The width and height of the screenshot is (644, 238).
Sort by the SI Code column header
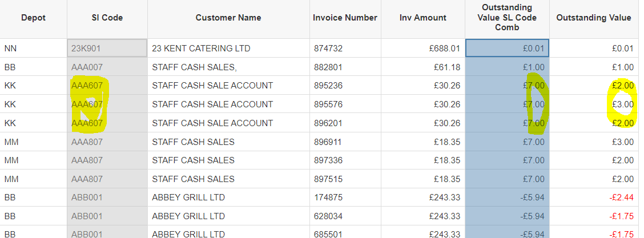(x=107, y=18)
